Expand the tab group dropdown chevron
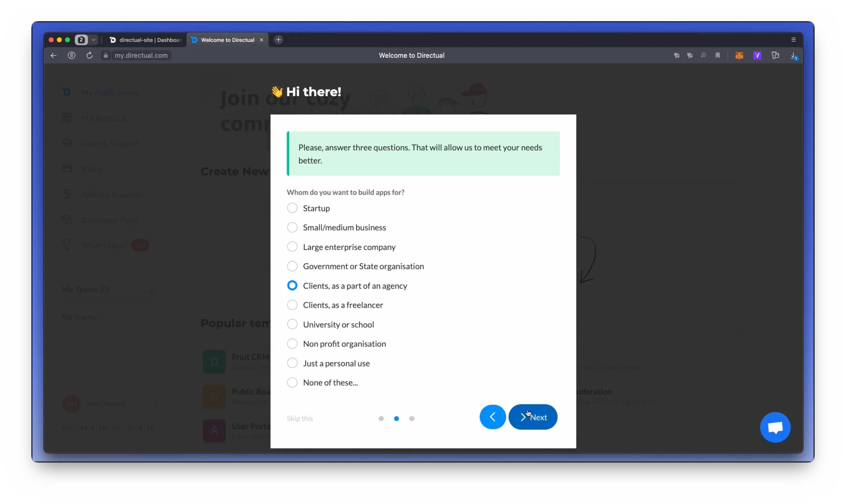 pos(93,40)
